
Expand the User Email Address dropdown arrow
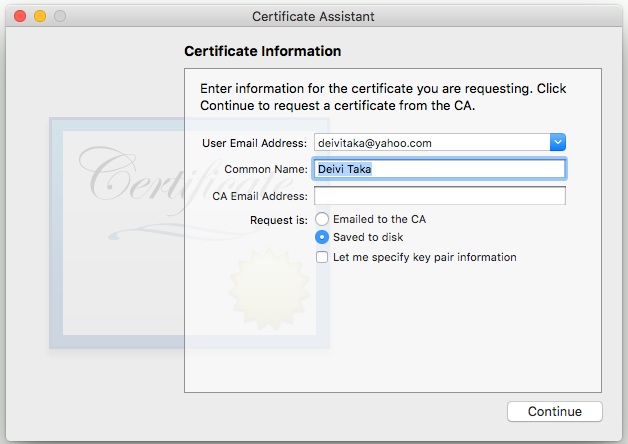[558, 143]
